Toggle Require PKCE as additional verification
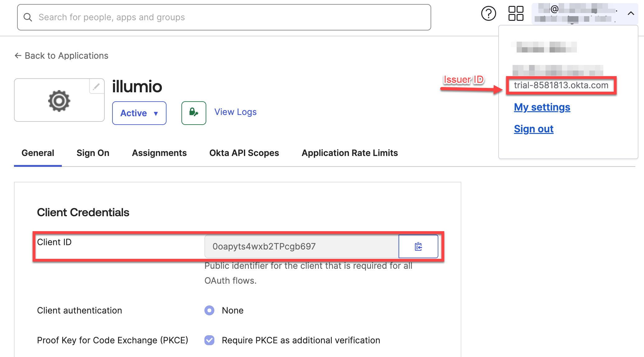Viewport: 644px width, 357px height. coord(209,340)
